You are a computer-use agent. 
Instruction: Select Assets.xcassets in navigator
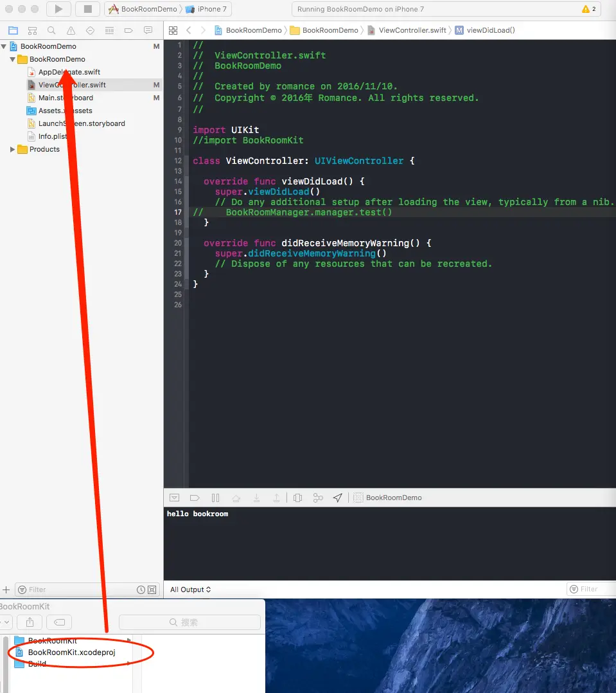65,111
